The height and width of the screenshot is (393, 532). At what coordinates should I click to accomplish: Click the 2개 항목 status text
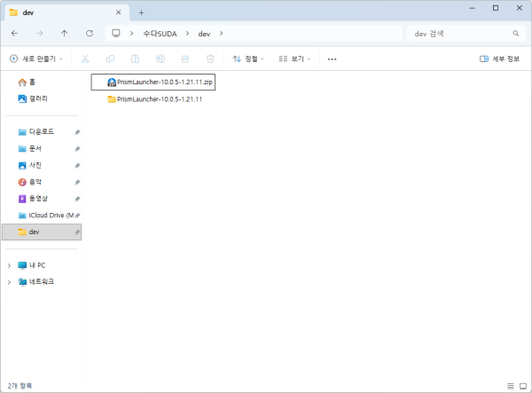pos(20,386)
